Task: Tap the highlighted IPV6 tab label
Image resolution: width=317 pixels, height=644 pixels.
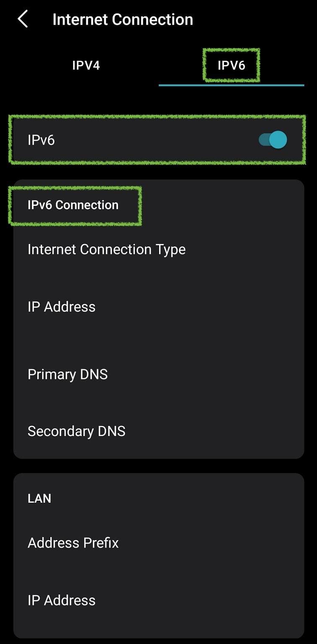Action: 232,65
